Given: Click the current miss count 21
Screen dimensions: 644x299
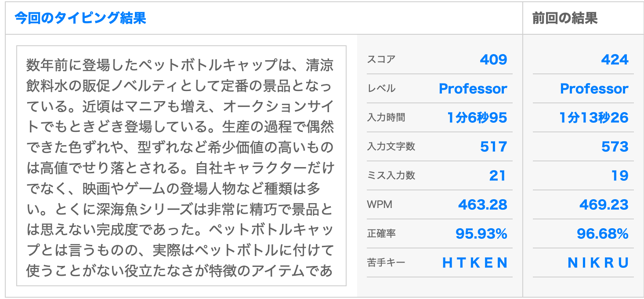Looking at the screenshot, I should pyautogui.click(x=497, y=175).
